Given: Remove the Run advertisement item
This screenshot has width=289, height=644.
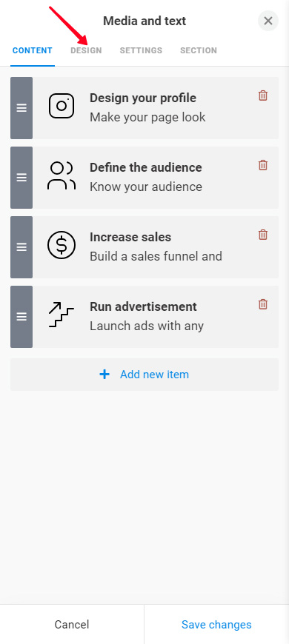Looking at the screenshot, I should (262, 304).
